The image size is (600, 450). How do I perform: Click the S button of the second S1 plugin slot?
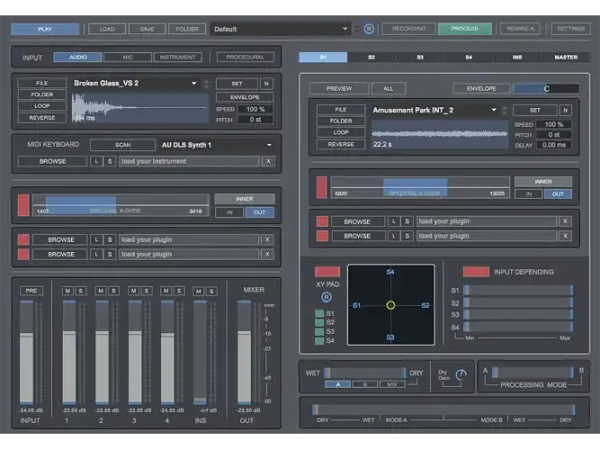407,236
